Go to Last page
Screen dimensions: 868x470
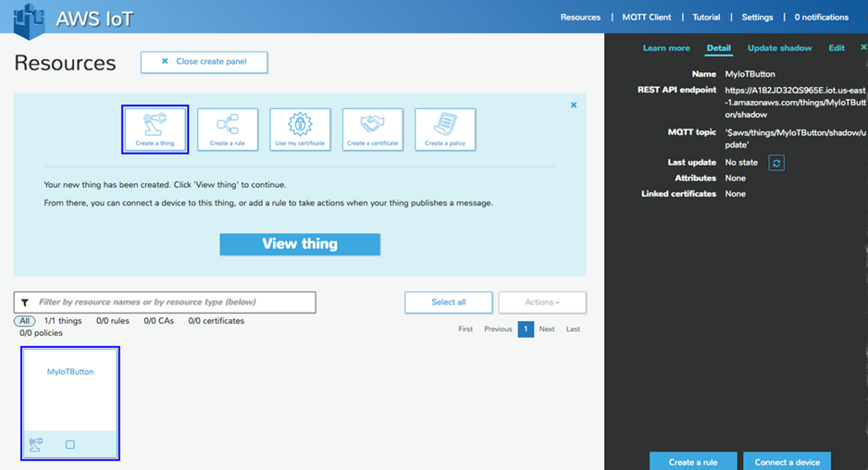pyautogui.click(x=573, y=328)
